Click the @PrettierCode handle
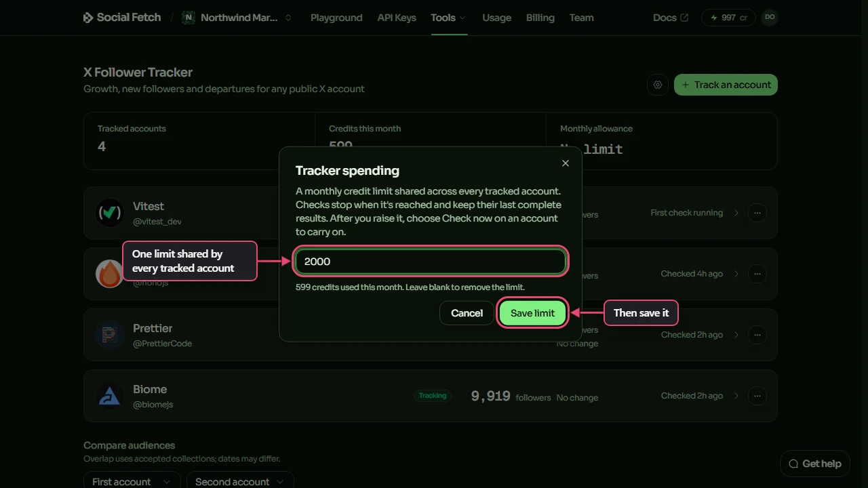 (x=162, y=344)
